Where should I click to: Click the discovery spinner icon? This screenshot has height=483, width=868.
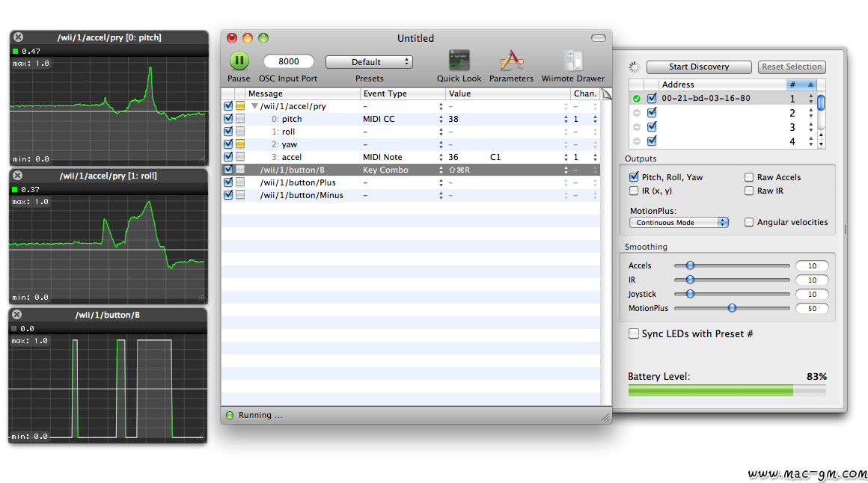point(635,67)
